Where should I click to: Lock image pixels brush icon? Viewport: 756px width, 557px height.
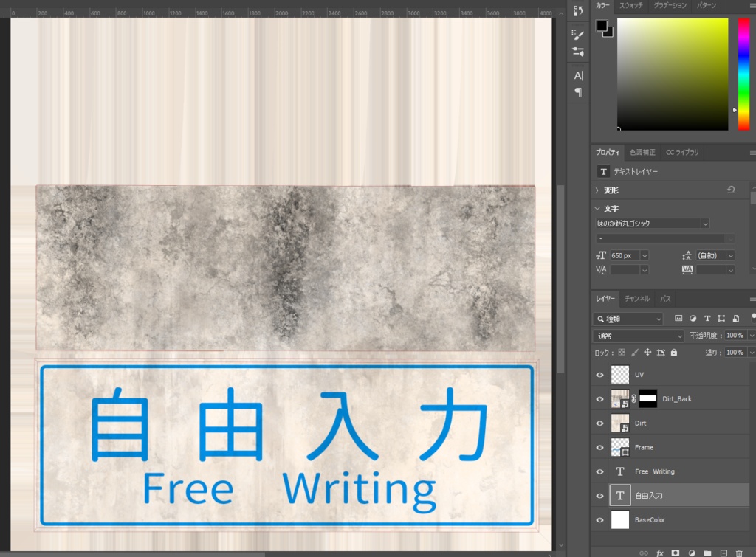pyautogui.click(x=635, y=353)
